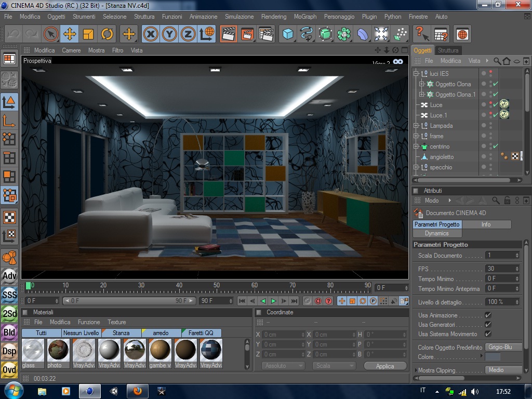This screenshot has height=399, width=532.
Task: Uncheck Usa Animazione checkbox
Action: (488, 315)
